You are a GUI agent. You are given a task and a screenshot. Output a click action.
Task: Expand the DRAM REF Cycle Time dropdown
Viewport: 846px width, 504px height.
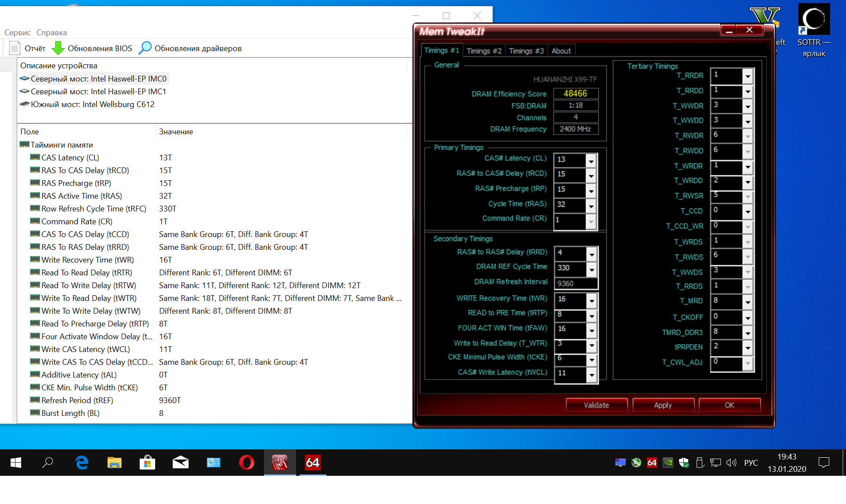tap(592, 269)
